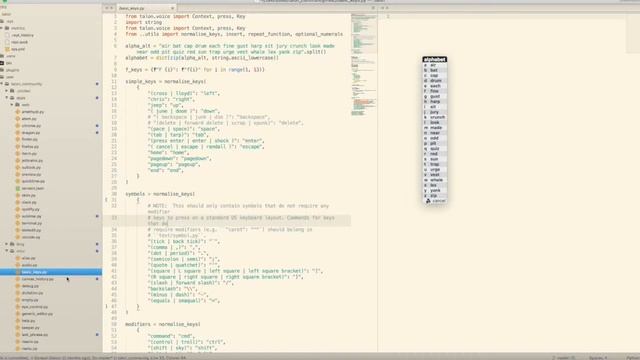640x360 pixels.
Task: Open generic_editor.py in the sidebar
Action: (x=37, y=314)
